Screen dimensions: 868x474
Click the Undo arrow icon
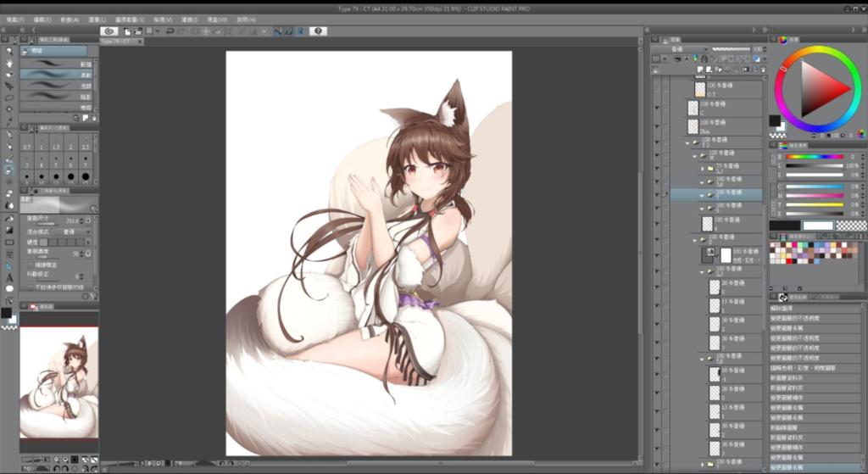coord(170,31)
